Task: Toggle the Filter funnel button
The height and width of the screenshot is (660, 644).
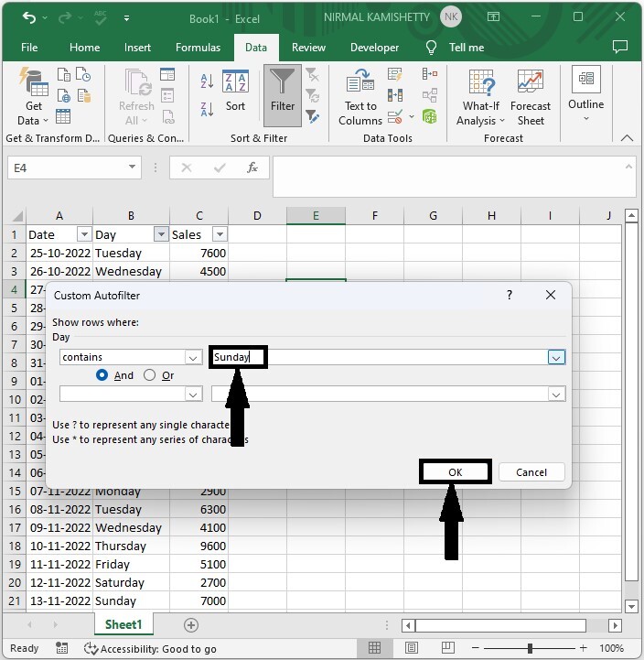Action: pos(283,95)
